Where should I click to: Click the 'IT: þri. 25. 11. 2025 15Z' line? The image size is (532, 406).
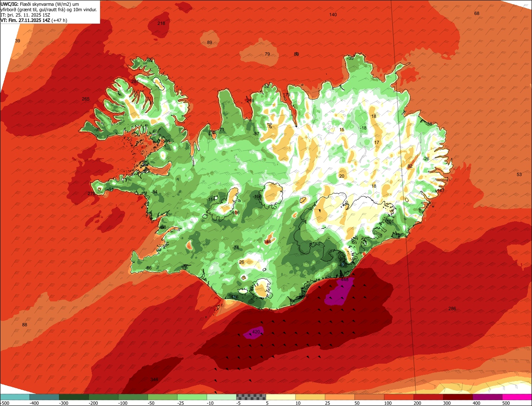coord(25,15)
